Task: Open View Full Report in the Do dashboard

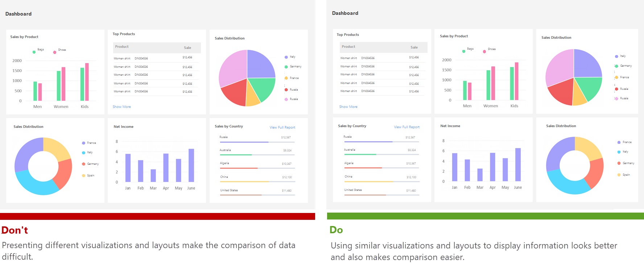Action: tap(406, 127)
